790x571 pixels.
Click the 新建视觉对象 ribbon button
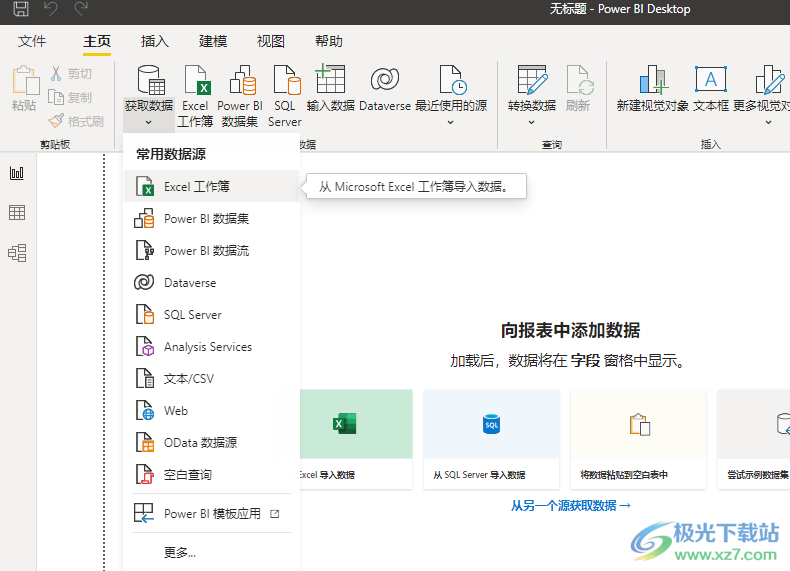click(652, 88)
